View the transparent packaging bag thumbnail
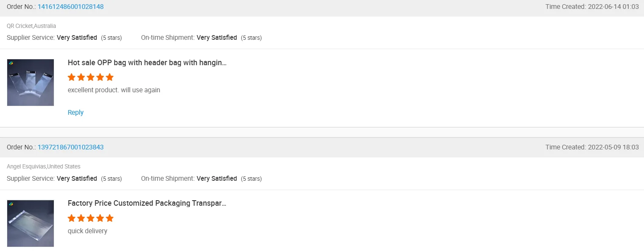The image size is (644, 251). pyautogui.click(x=31, y=223)
